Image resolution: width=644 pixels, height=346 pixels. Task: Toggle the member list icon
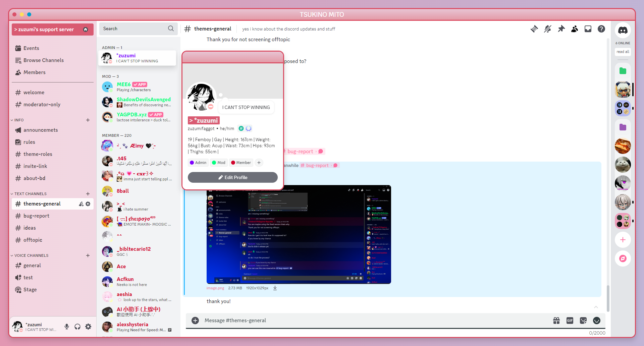coord(575,29)
